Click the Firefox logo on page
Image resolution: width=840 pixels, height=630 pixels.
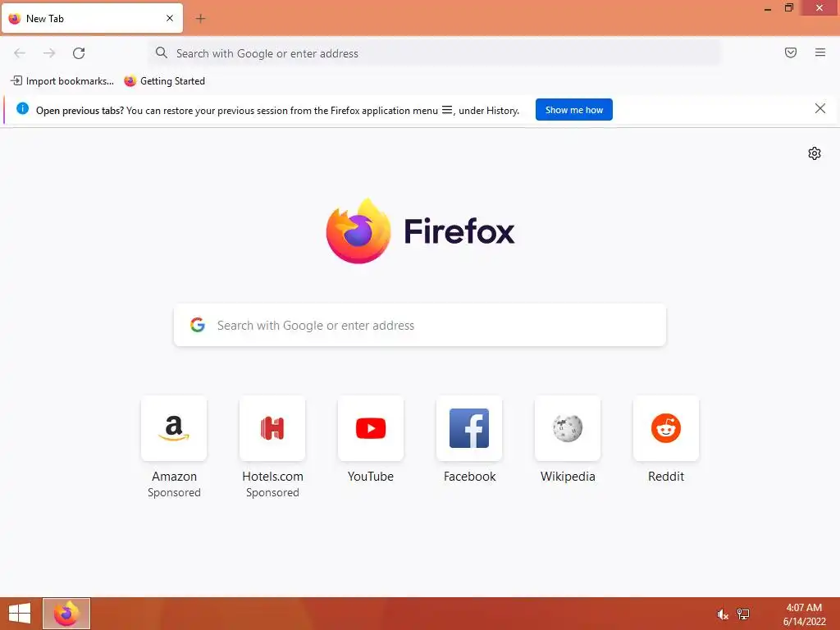coord(358,231)
